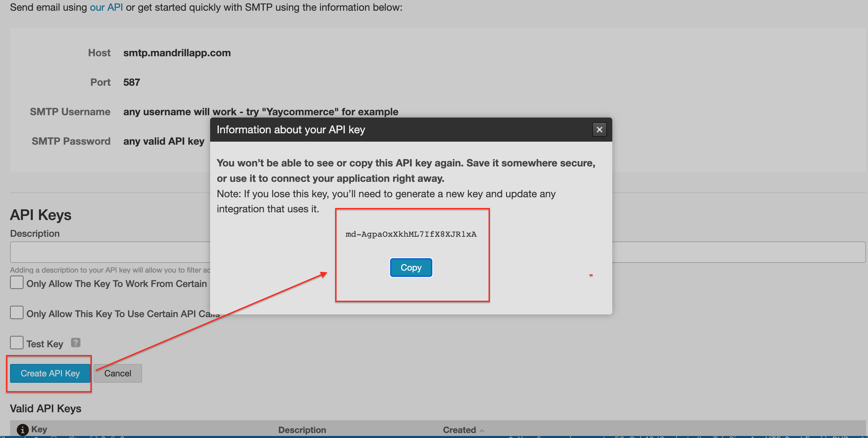Check the Test Key checkbox
The height and width of the screenshot is (438, 868).
tap(16, 343)
